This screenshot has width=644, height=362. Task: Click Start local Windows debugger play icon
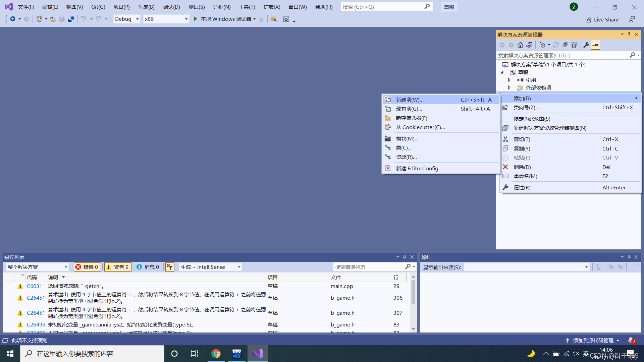(195, 19)
